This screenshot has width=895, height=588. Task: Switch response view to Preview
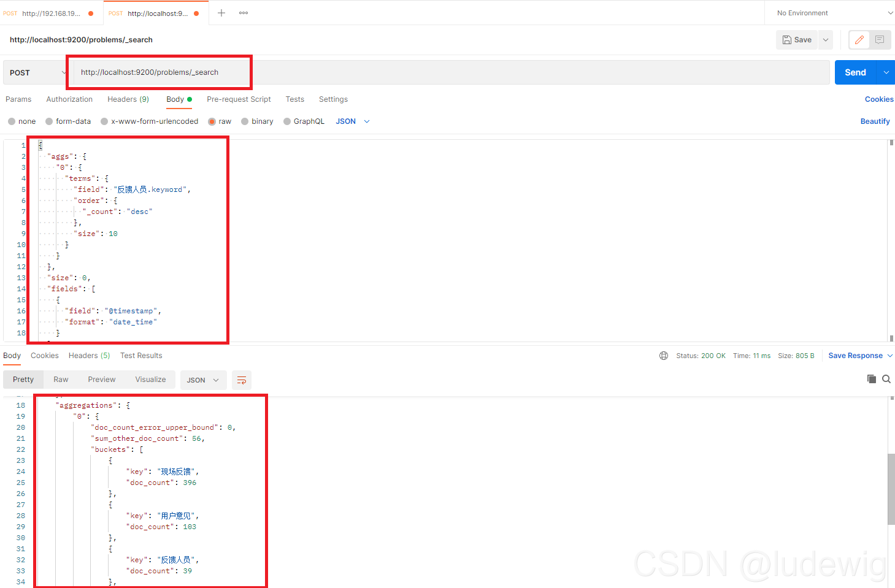102,380
